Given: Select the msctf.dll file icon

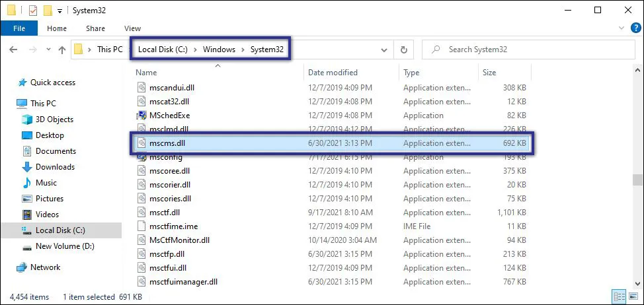Looking at the screenshot, I should pos(141,213).
